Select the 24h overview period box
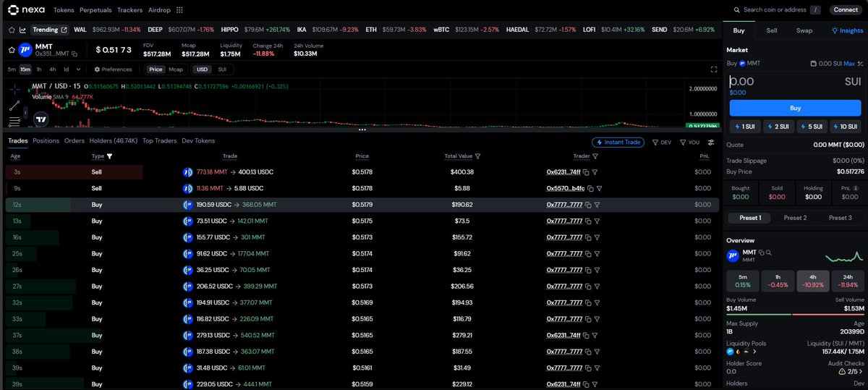 coord(848,281)
